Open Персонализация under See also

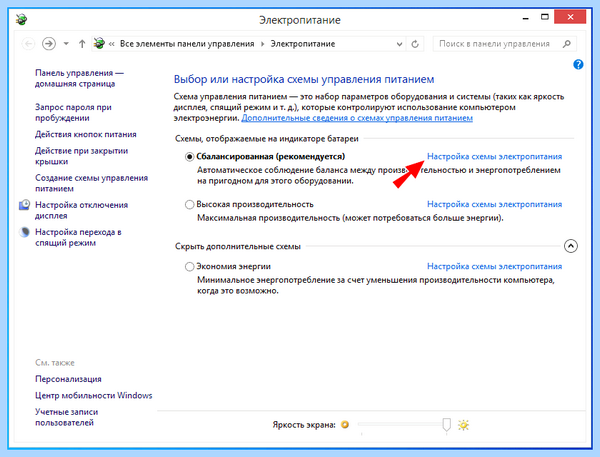click(68, 379)
